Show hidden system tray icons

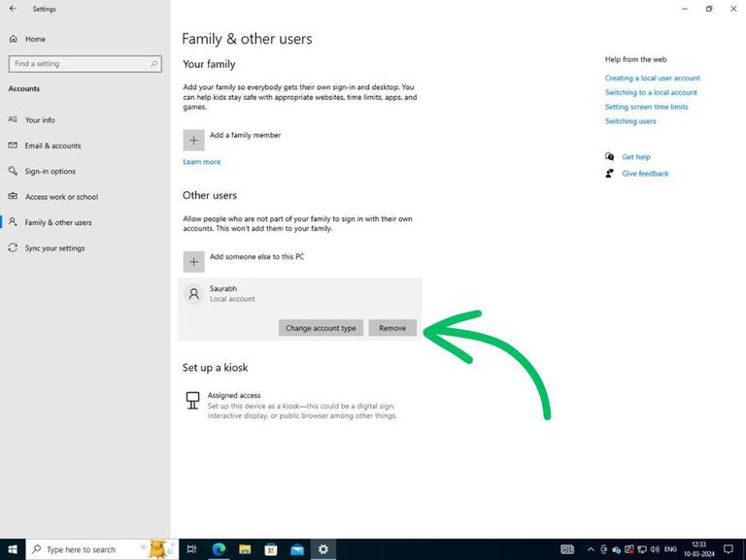tap(591, 549)
